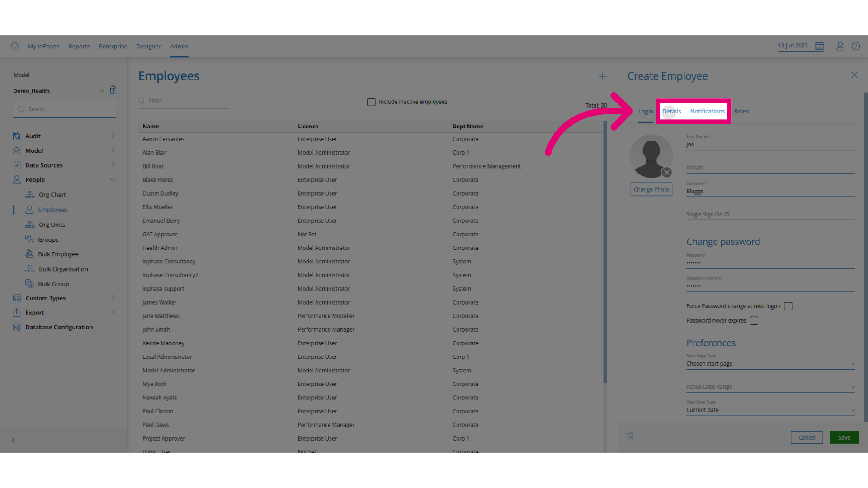868x488 pixels.
Task: Select Employees in the People menu
Action: (x=53, y=210)
